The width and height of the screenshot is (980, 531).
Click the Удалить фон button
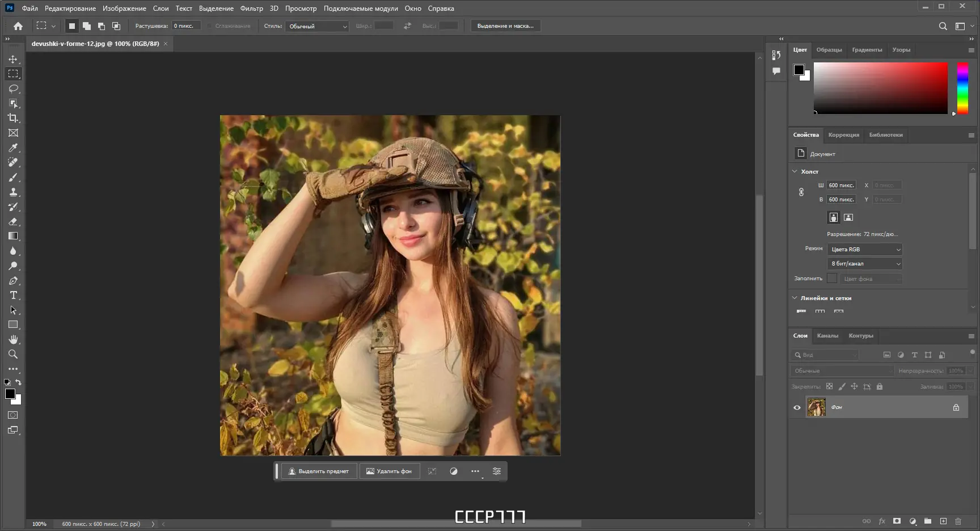pyautogui.click(x=390, y=471)
